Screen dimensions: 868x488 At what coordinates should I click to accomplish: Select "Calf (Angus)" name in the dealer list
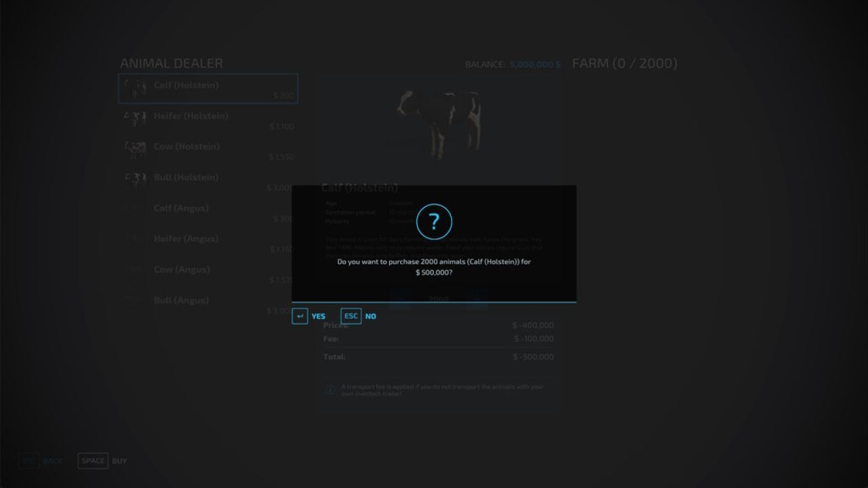pos(181,208)
